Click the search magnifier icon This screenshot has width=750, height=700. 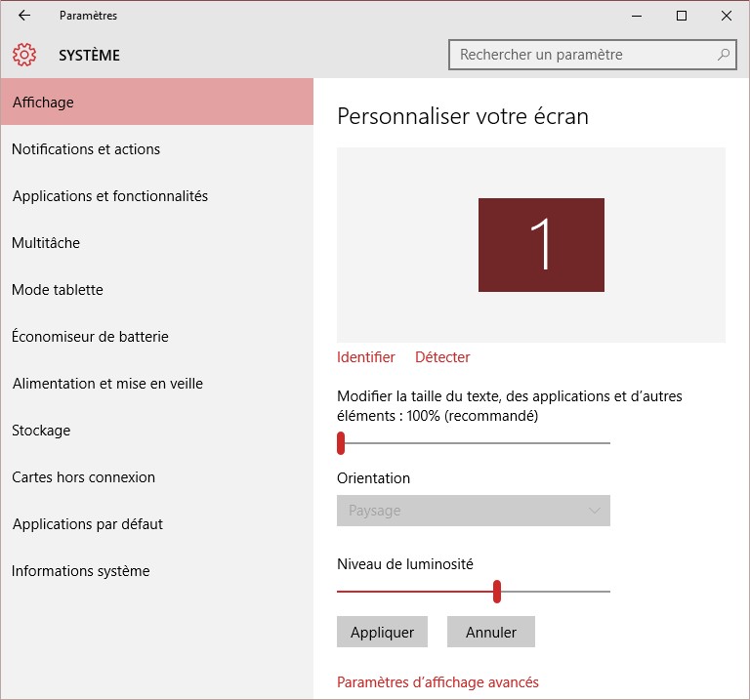click(724, 55)
